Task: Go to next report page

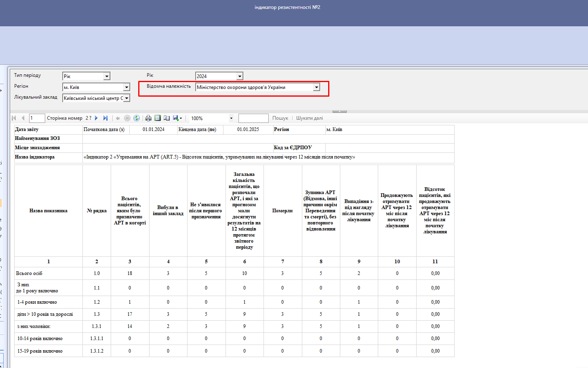Action: pos(96,118)
